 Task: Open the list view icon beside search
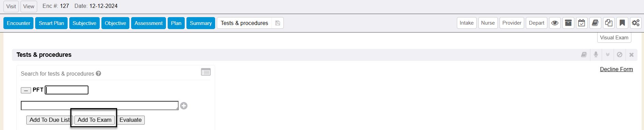point(206,72)
